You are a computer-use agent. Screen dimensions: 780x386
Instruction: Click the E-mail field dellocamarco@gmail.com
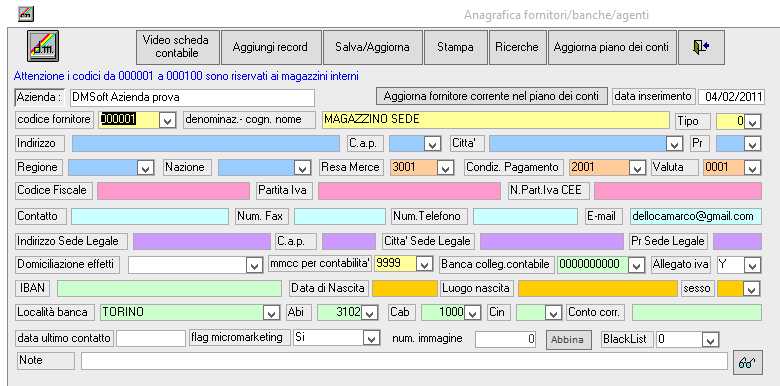695,216
